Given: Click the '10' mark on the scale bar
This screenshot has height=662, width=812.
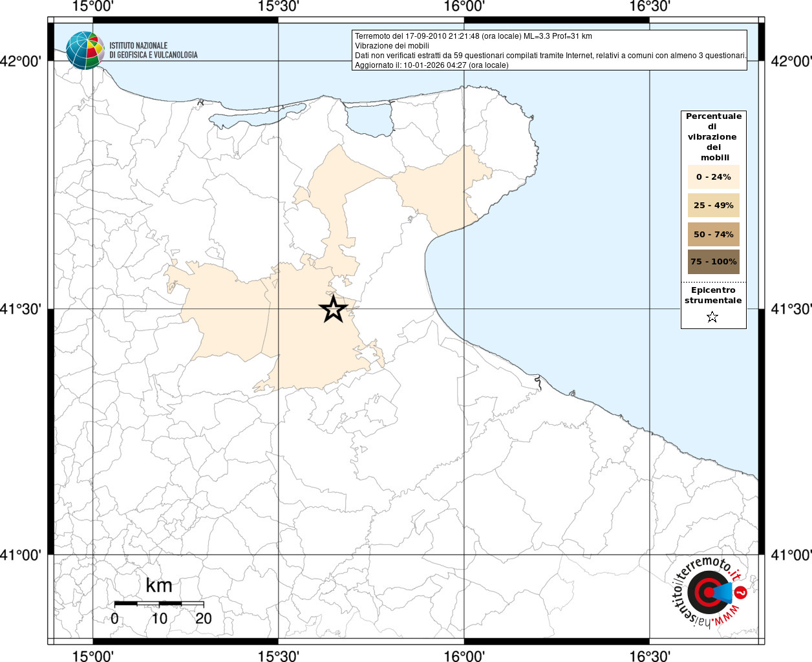Looking at the screenshot, I should (159, 619).
